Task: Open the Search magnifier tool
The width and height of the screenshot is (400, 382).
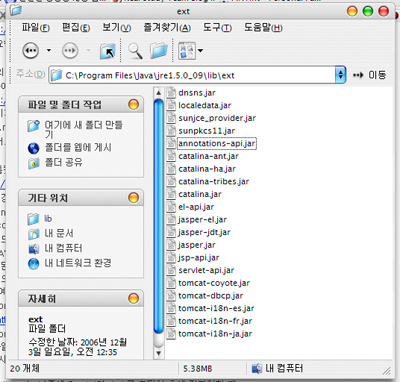Action: pos(135,51)
